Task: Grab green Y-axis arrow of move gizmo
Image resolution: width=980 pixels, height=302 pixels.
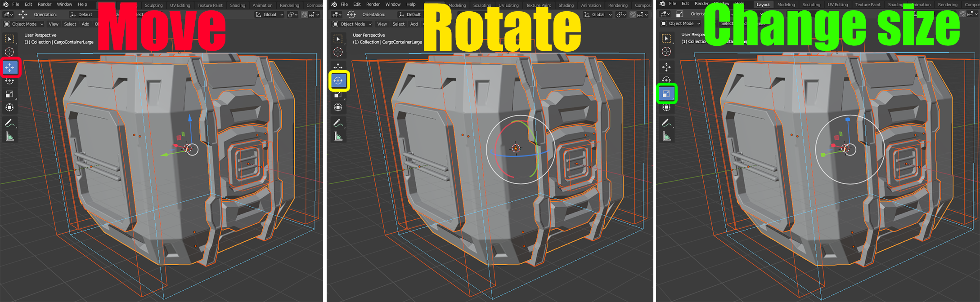Action: [x=165, y=155]
